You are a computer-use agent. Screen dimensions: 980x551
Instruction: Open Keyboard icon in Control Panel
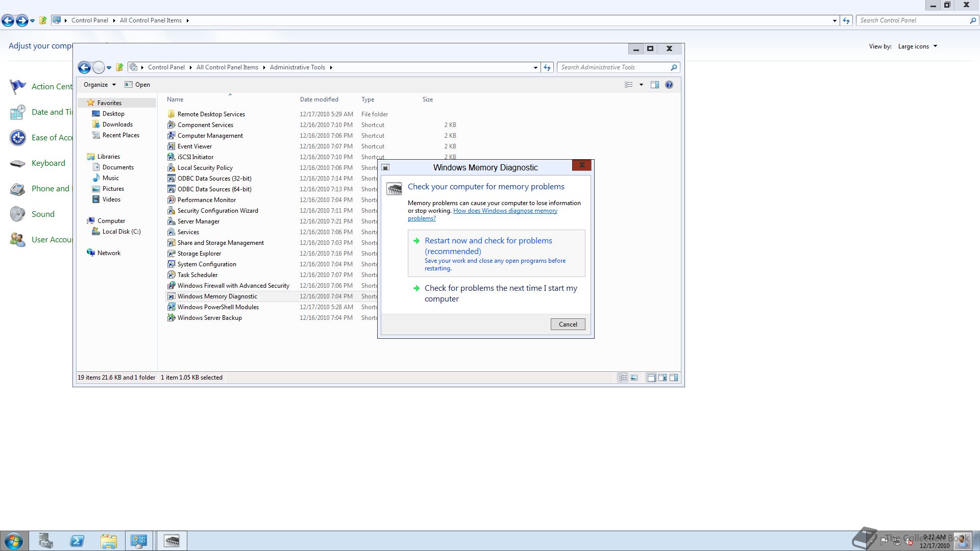[x=18, y=163]
